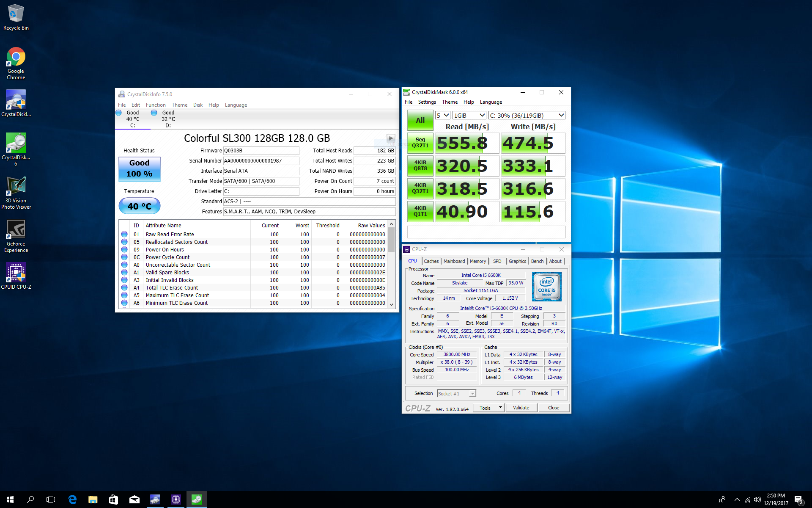Click SMART list scrollbar up arrow
The height and width of the screenshot is (508, 812).
point(391,224)
